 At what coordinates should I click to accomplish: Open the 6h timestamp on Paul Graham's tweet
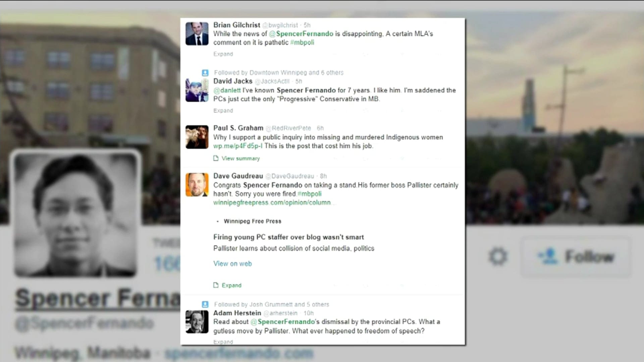tap(320, 128)
